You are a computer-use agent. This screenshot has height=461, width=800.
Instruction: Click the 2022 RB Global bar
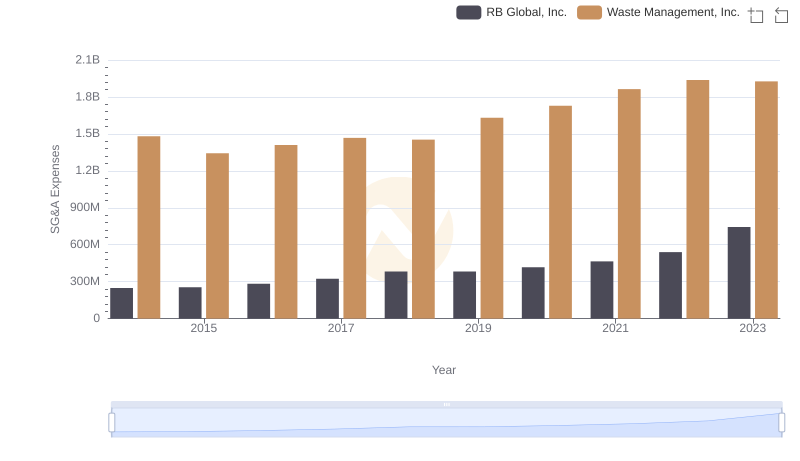click(x=670, y=286)
